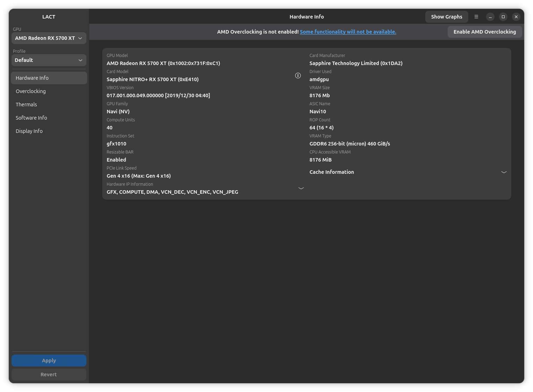Open the hamburger main menu
Image resolution: width=533 pixels, height=392 pixels.
476,17
